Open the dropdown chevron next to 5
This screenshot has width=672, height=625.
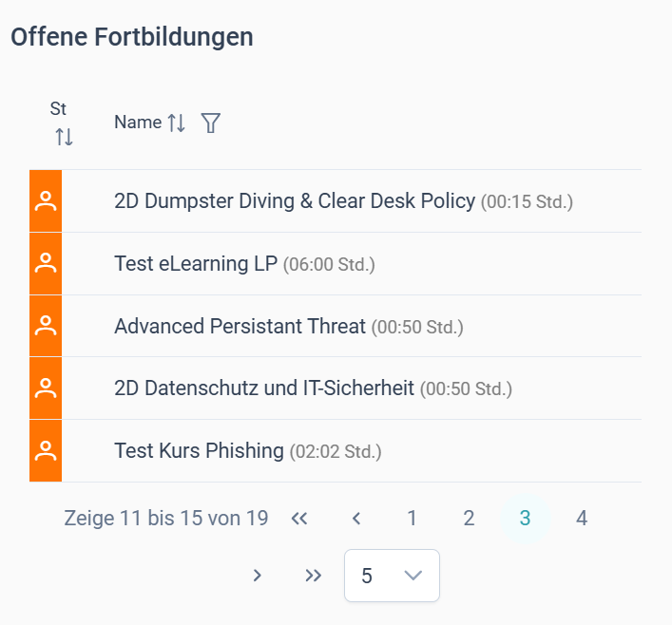click(413, 576)
